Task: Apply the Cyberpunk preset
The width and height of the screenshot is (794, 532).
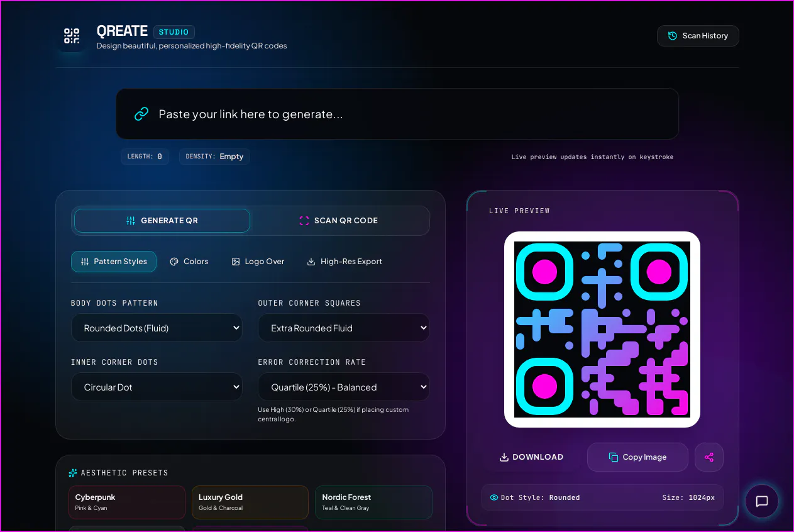Action: coord(127,502)
